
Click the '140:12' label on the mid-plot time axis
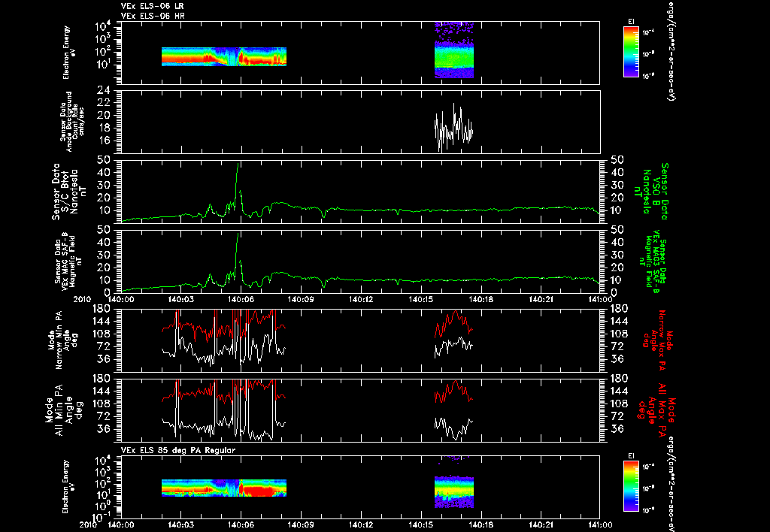pos(361,299)
